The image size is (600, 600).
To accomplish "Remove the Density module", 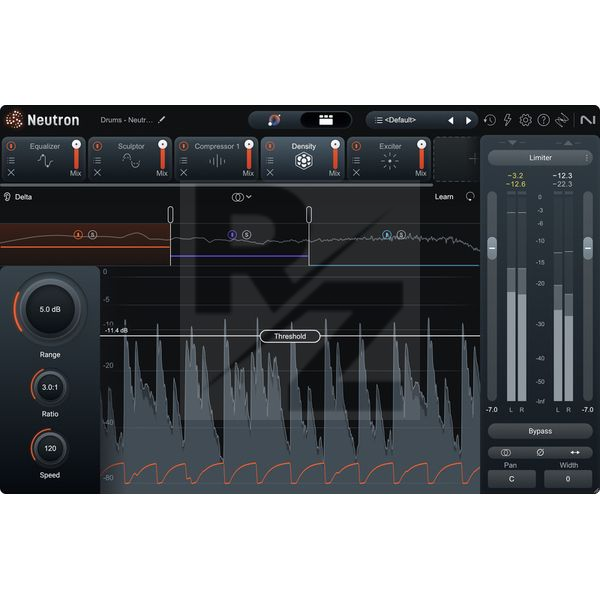I will 270,173.
